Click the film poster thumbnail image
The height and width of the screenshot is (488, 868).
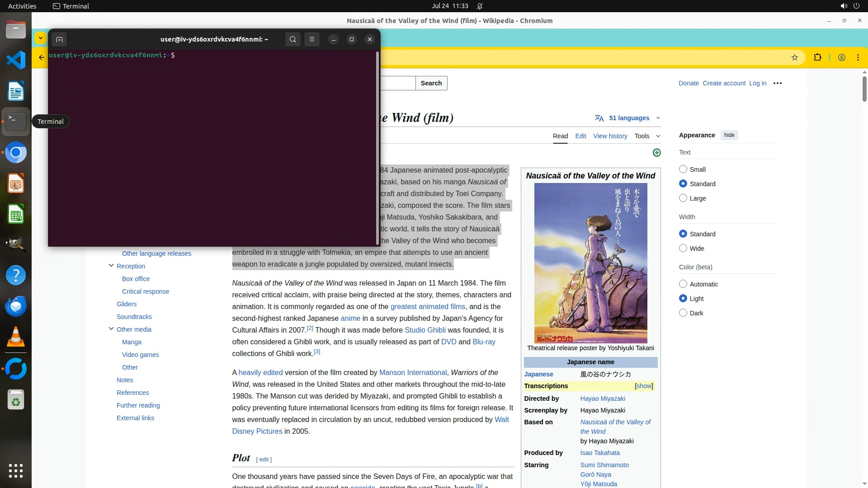coord(590,263)
